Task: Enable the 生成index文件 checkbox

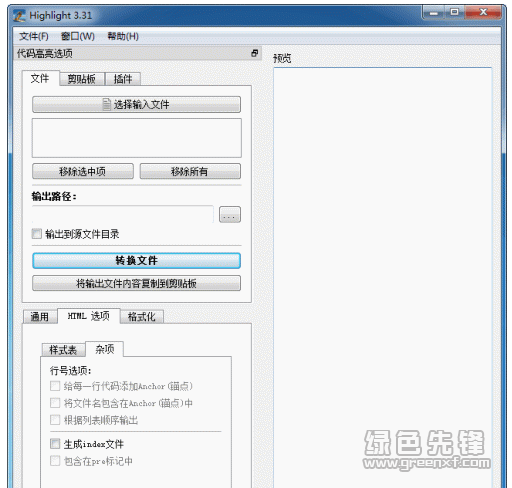Action: pos(55,444)
